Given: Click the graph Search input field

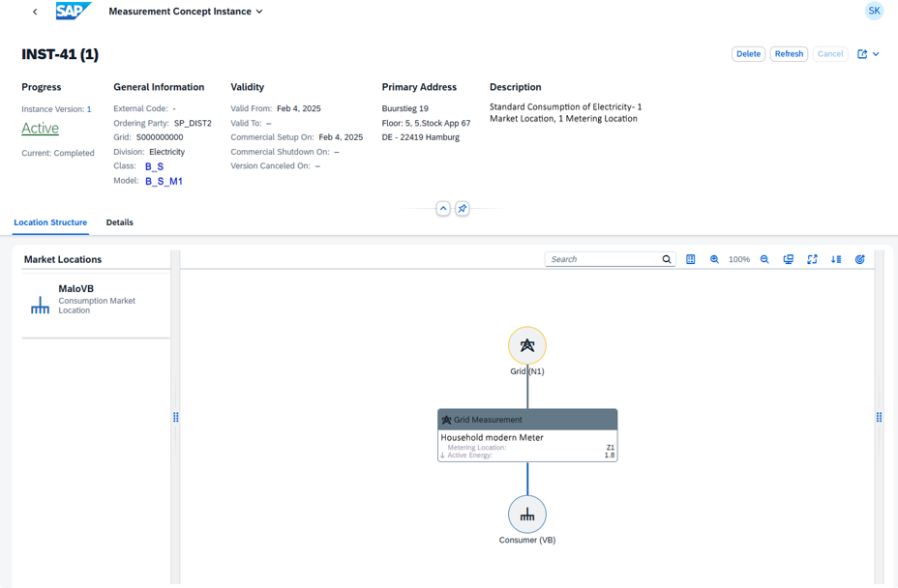Looking at the screenshot, I should tap(604, 259).
